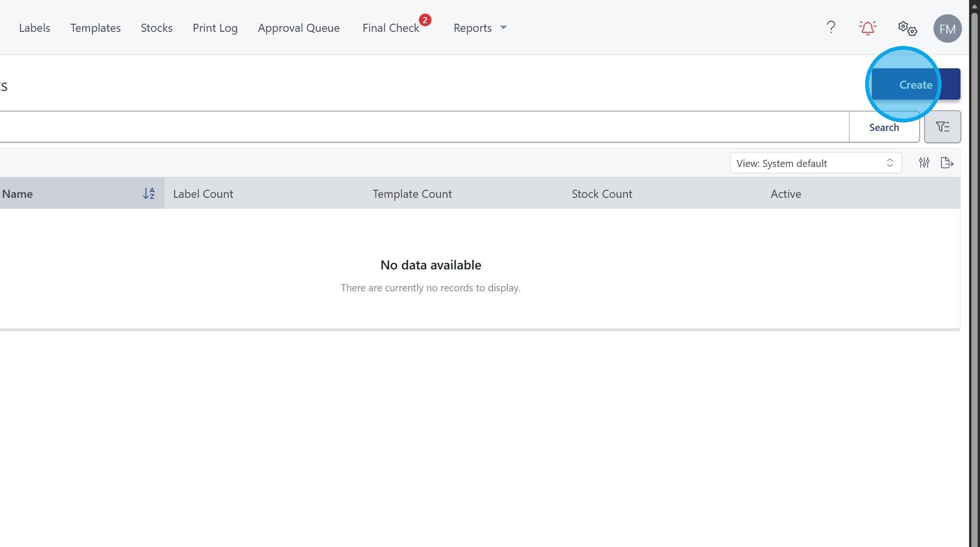Open column settings sliders icon
This screenshot has height=547, width=980.
[924, 163]
